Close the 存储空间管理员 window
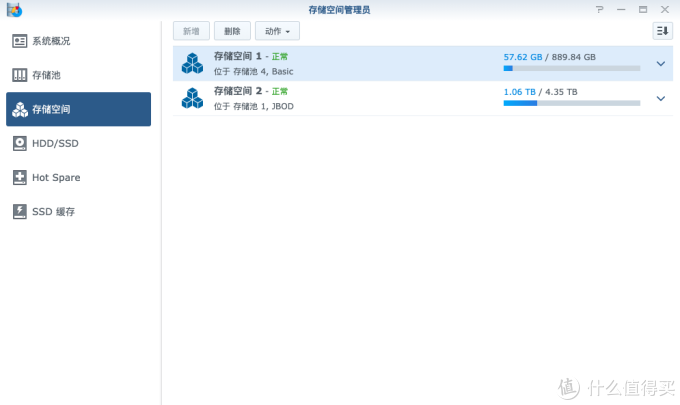Screen dimensions: 680x405 665,9
